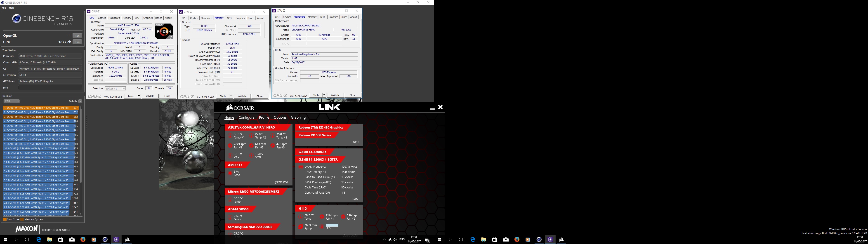Open the Cinebench File menu
868x244 pixels.
[x=4, y=7]
